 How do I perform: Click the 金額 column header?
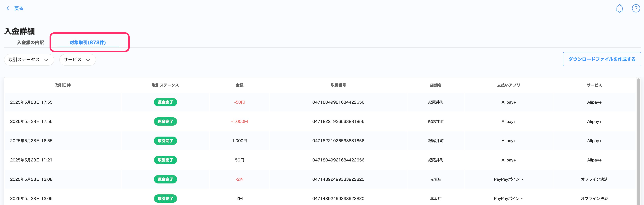(239, 85)
